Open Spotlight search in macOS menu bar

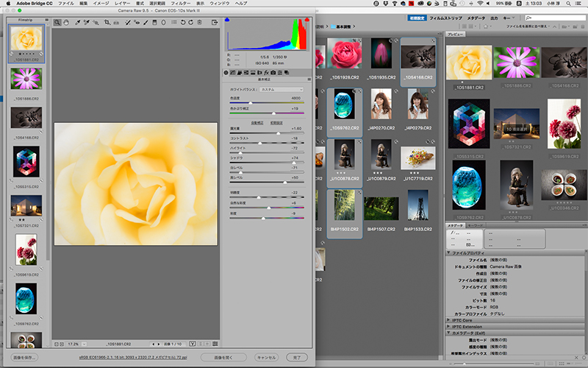click(x=568, y=4)
